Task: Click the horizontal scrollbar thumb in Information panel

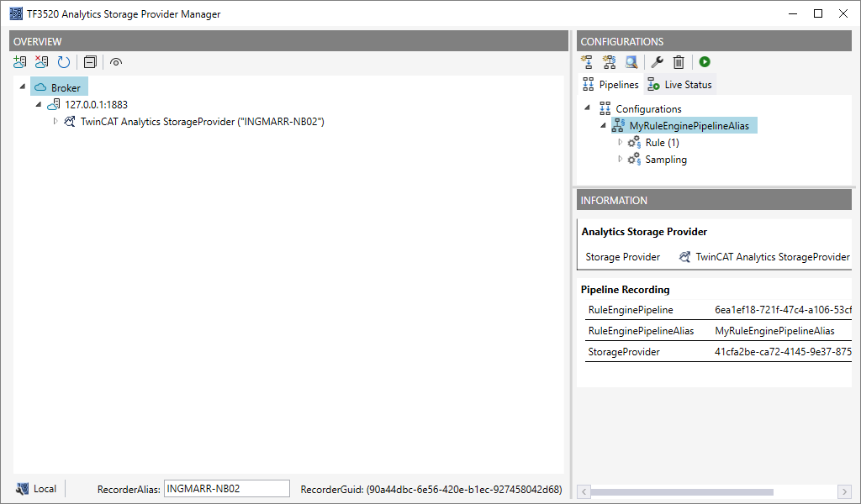Action: tap(681, 491)
